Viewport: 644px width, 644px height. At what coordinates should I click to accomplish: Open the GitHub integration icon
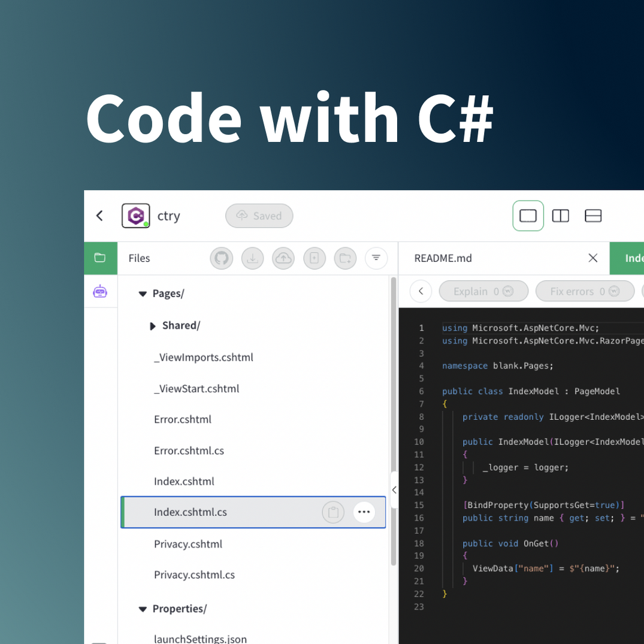point(221,258)
